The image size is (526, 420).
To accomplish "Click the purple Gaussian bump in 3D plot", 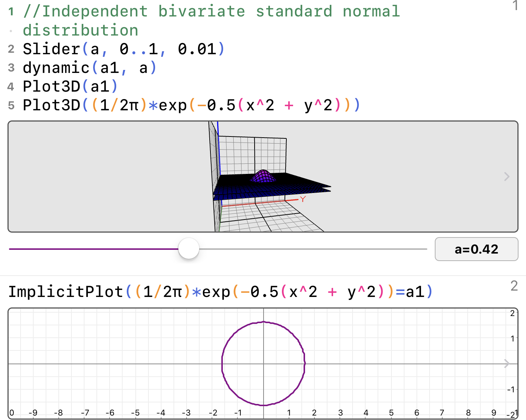I will (x=263, y=176).
